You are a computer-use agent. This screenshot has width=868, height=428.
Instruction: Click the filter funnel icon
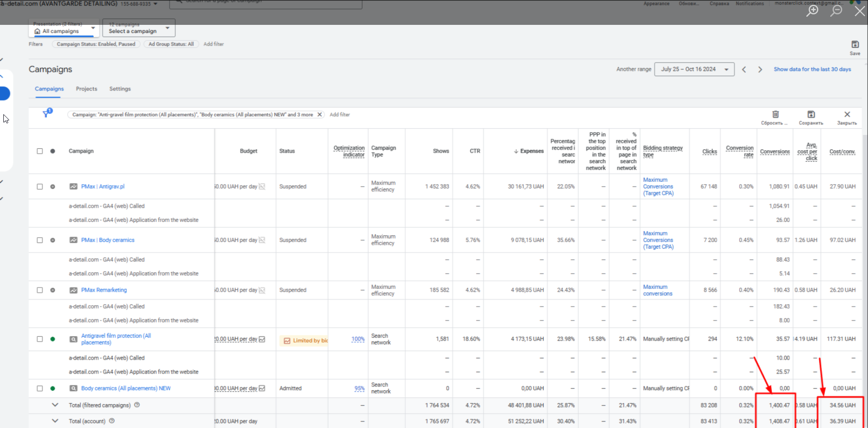(46, 114)
